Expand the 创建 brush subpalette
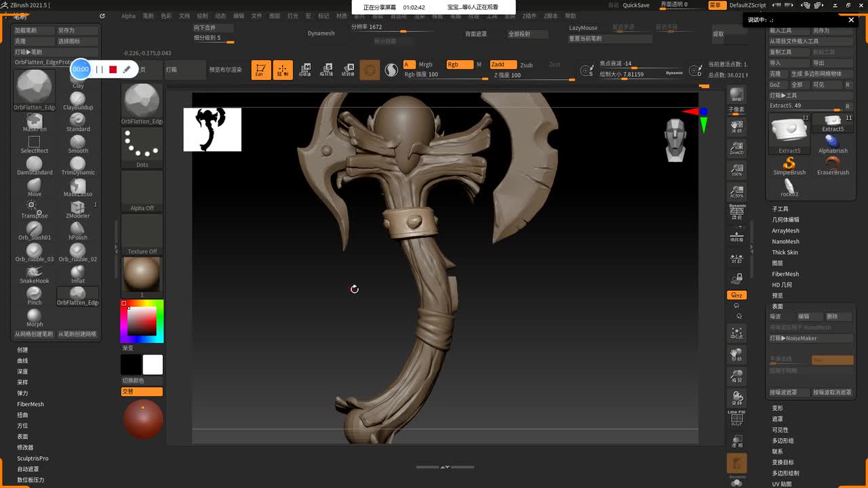The width and height of the screenshot is (868, 488). [22, 350]
